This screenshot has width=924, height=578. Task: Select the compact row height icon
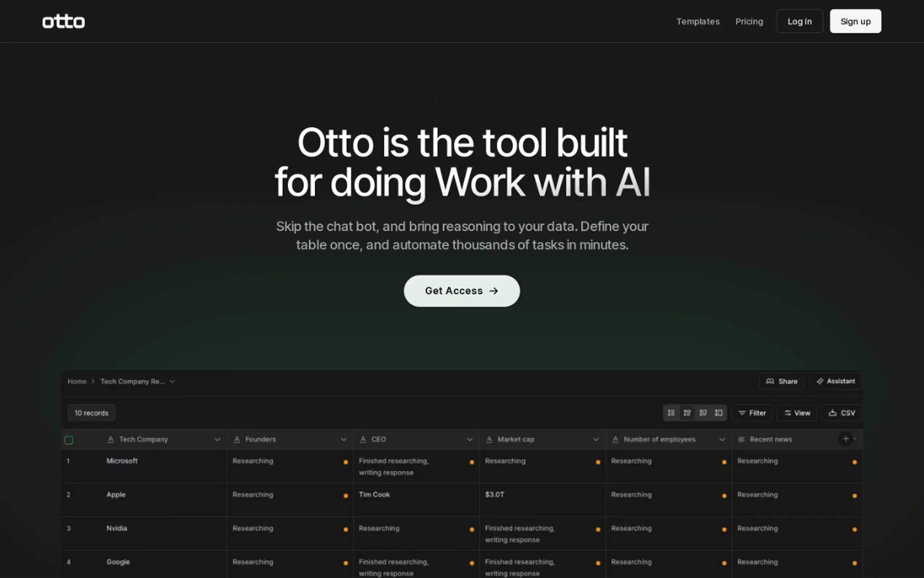(671, 413)
